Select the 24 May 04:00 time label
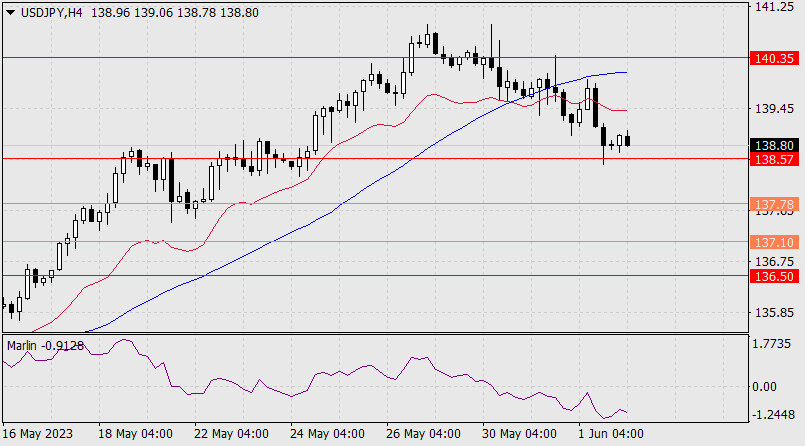805x446 pixels. click(x=327, y=434)
